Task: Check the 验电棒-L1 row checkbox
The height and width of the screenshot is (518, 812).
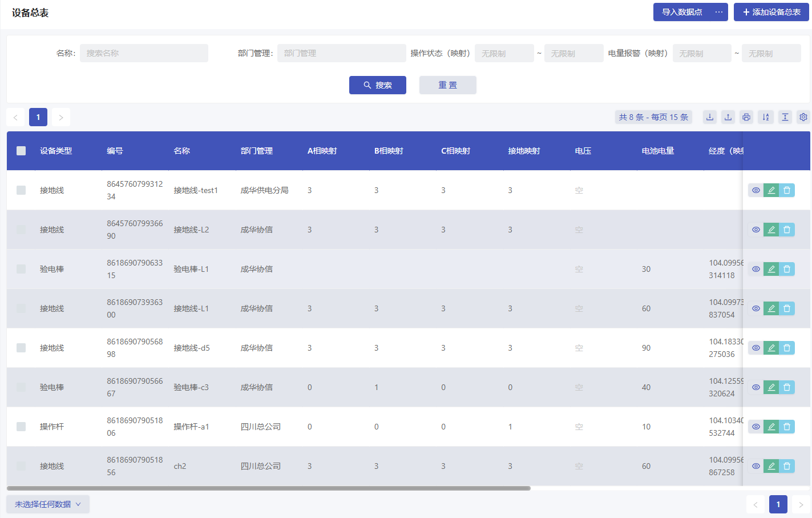Action: pyautogui.click(x=21, y=269)
